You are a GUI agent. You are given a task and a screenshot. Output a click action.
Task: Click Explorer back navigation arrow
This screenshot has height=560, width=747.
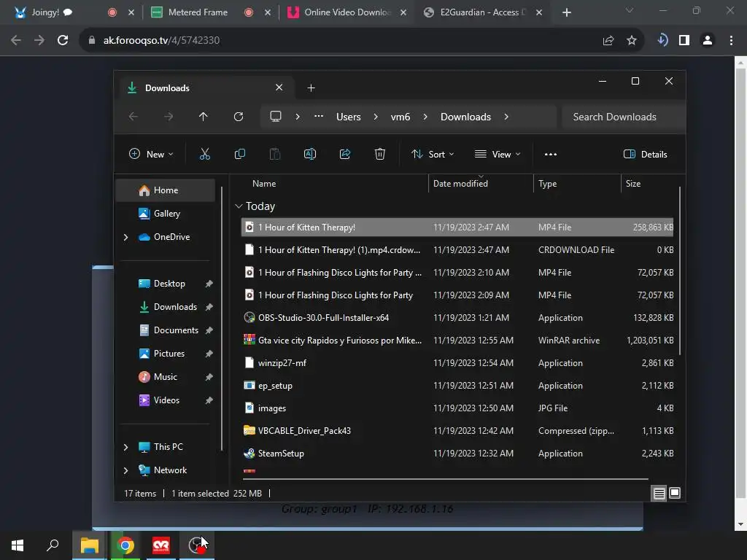click(x=133, y=117)
